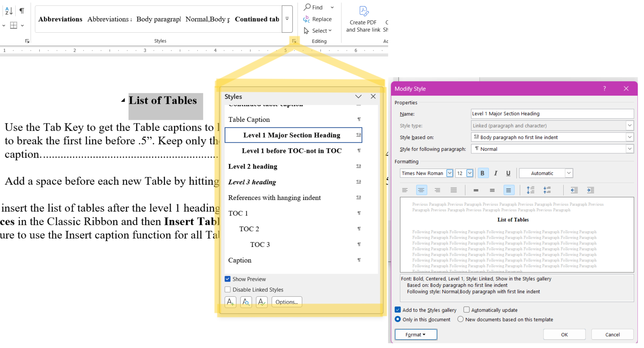Viewport: 644px width, 348px height.
Task: Open the Format menu in Modify Style
Action: 416,334
